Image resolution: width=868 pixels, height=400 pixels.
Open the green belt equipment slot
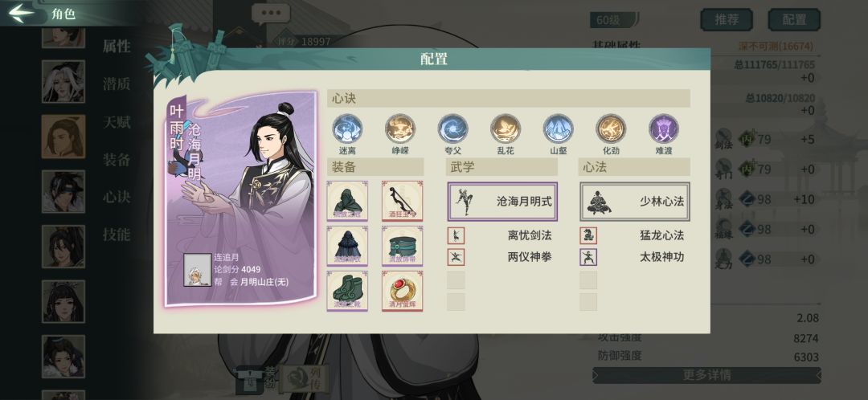coord(403,246)
